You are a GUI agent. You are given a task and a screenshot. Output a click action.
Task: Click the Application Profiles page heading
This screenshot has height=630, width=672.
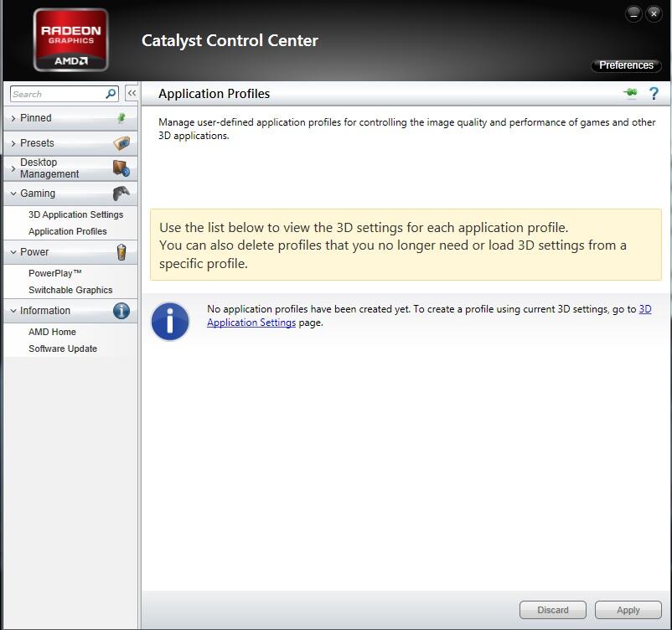[214, 94]
